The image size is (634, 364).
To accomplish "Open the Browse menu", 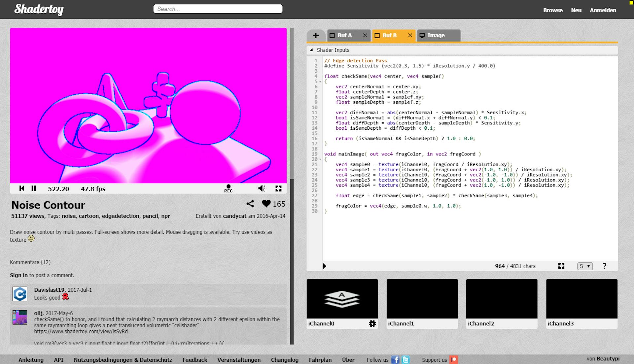I will [552, 10].
